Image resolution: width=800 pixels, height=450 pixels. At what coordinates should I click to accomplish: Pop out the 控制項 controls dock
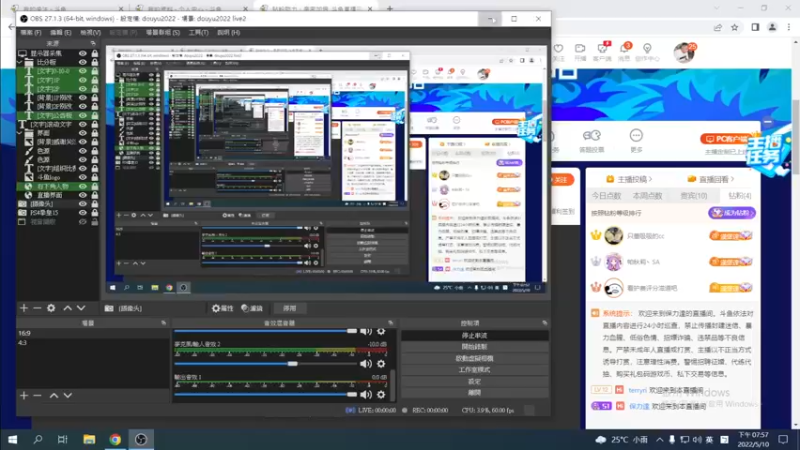point(544,323)
